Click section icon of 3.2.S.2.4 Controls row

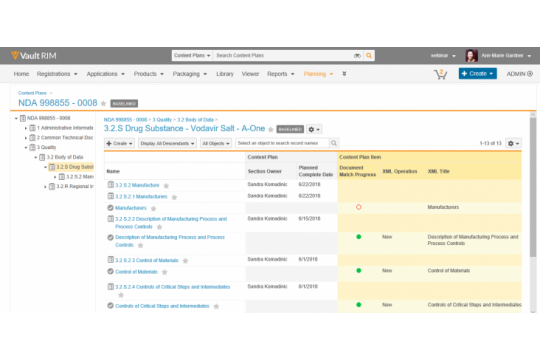coord(111,286)
